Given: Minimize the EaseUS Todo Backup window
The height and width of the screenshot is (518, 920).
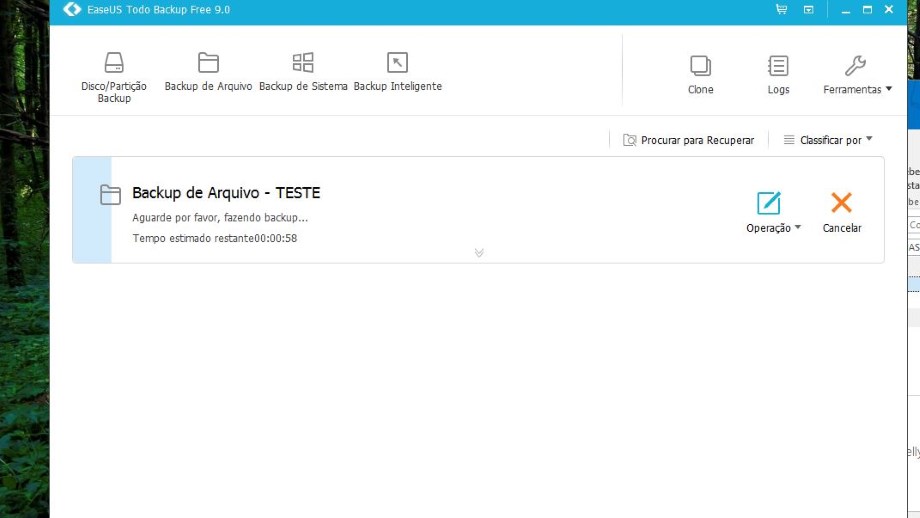Looking at the screenshot, I should 845,10.
